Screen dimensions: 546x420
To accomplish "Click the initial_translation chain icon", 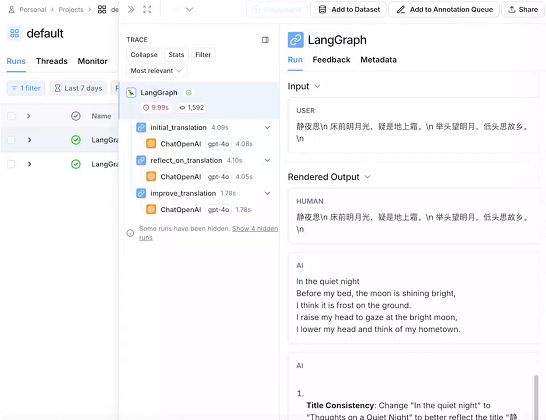I will coord(141,127).
